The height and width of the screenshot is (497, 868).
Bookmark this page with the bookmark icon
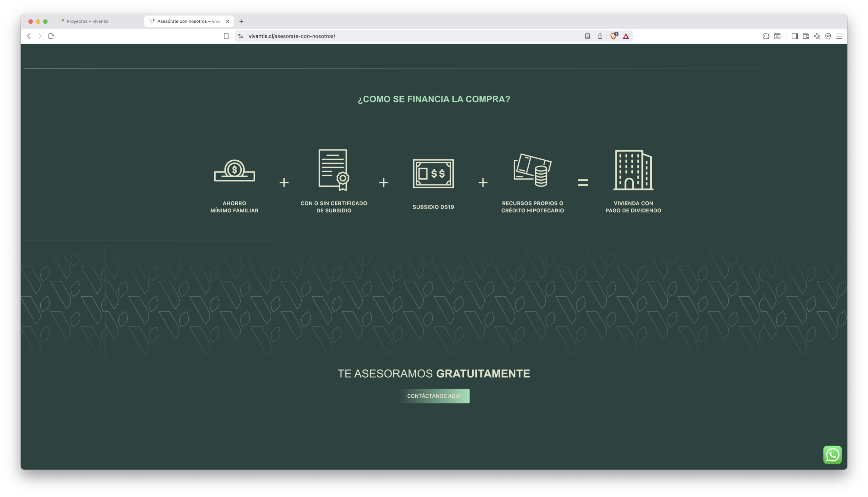point(226,36)
